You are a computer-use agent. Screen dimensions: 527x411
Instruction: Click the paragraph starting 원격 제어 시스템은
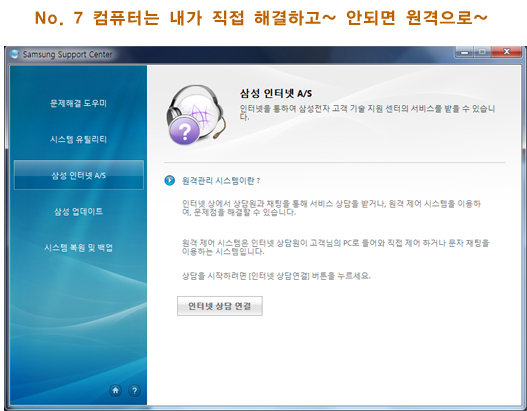click(x=335, y=247)
